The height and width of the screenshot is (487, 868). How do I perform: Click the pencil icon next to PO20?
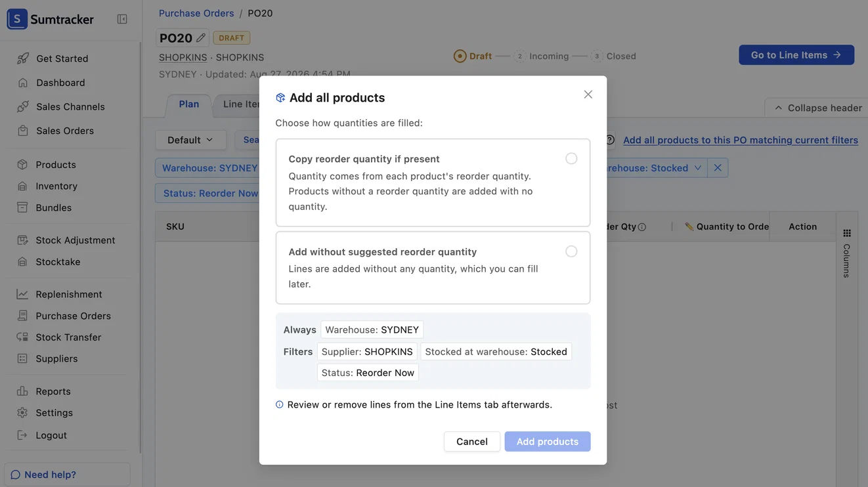pyautogui.click(x=201, y=38)
